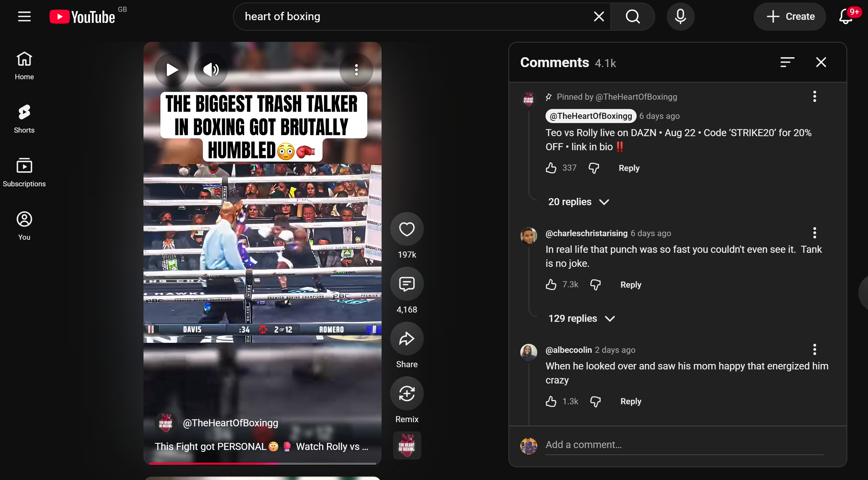This screenshot has width=868, height=480.
Task: Click the red video progress bar
Action: pos(262,463)
